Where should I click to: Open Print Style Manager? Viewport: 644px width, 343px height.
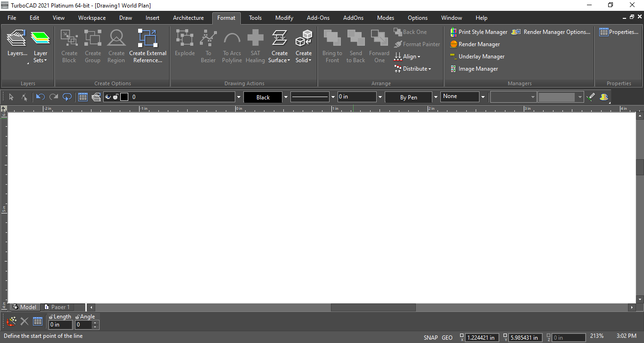pos(479,32)
